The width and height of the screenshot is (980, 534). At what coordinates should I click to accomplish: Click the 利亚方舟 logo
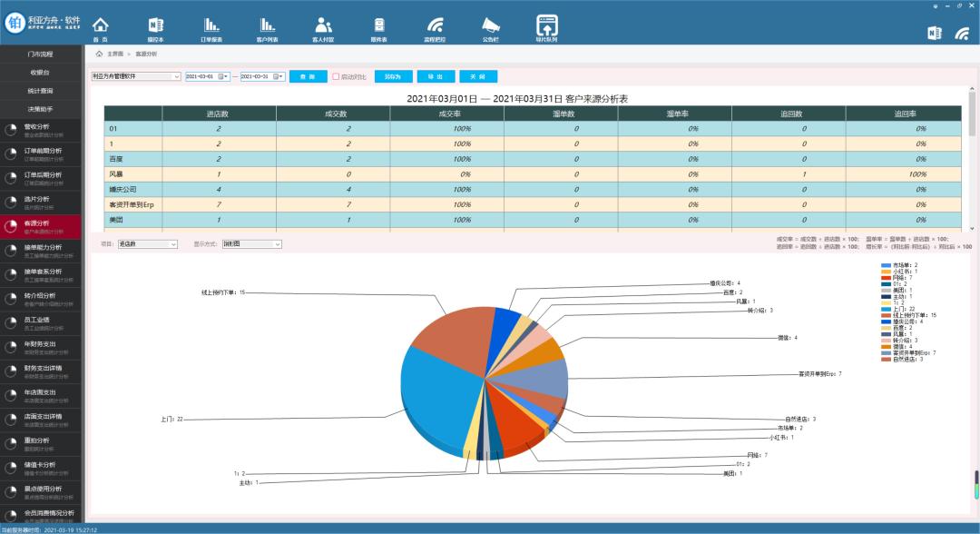[43, 23]
